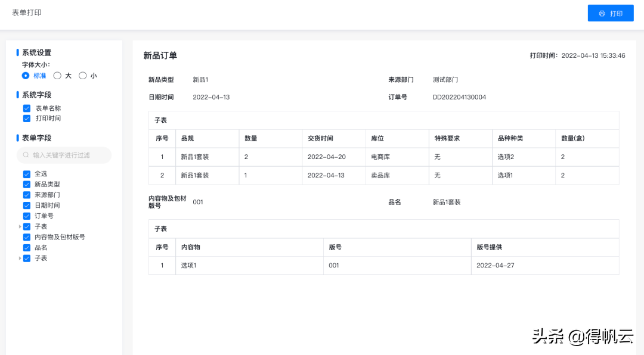Screen dimensions: 644x355
Task: Click the search magnifier icon in filter box
Action: click(x=26, y=155)
